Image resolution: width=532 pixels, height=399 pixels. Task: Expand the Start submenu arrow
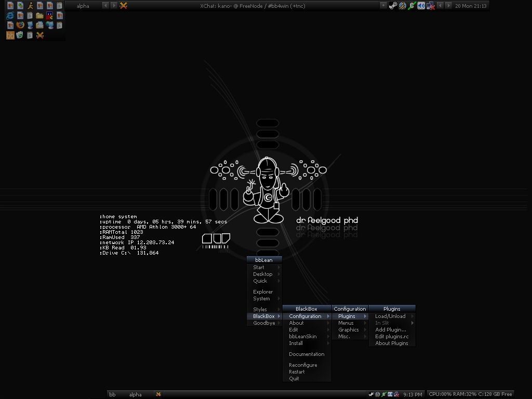(279, 268)
